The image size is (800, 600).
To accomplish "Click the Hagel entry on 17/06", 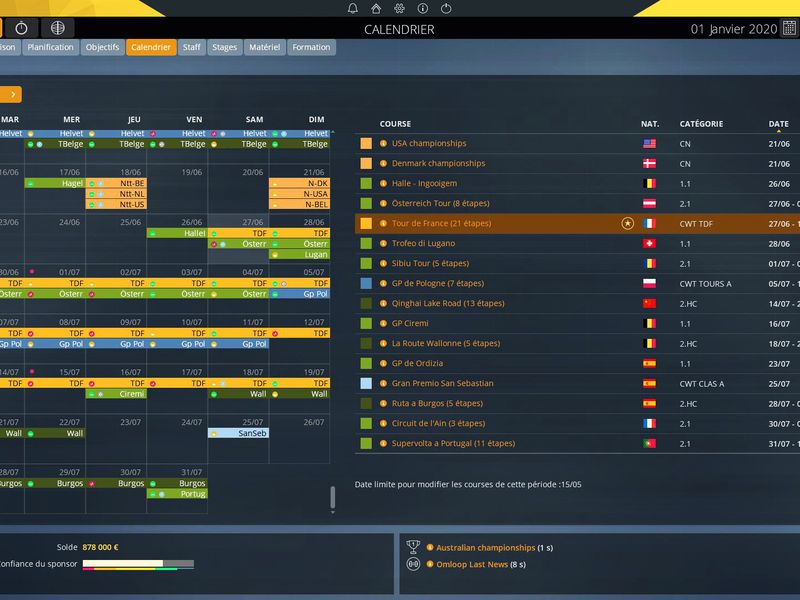I will [x=55, y=183].
